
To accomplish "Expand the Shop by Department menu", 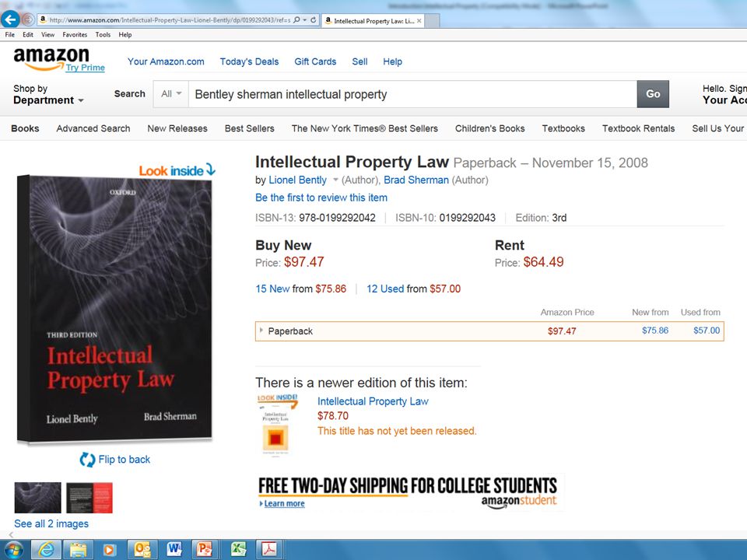I will click(48, 94).
